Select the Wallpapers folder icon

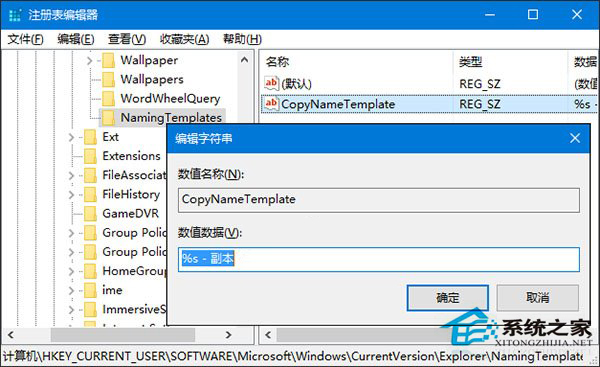(x=109, y=80)
